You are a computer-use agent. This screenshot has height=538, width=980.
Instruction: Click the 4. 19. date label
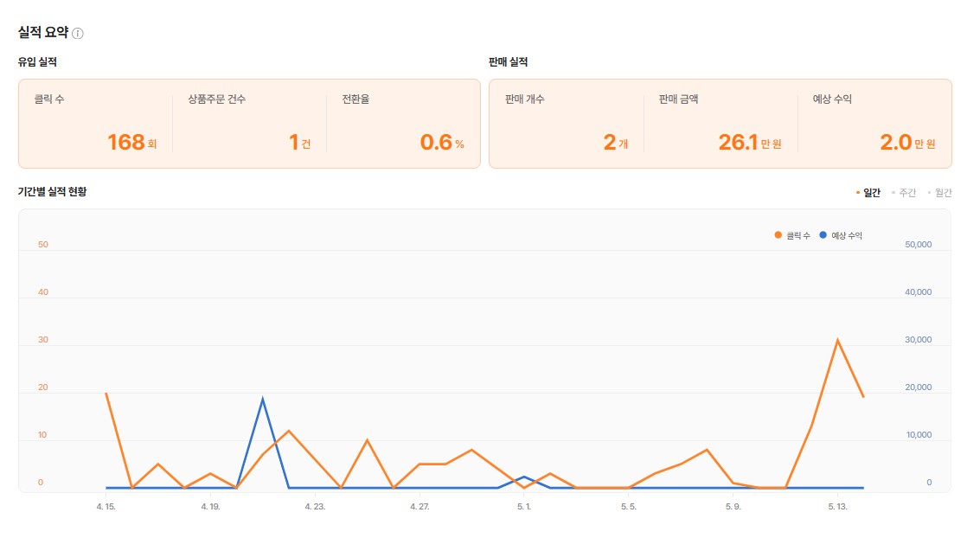click(211, 507)
